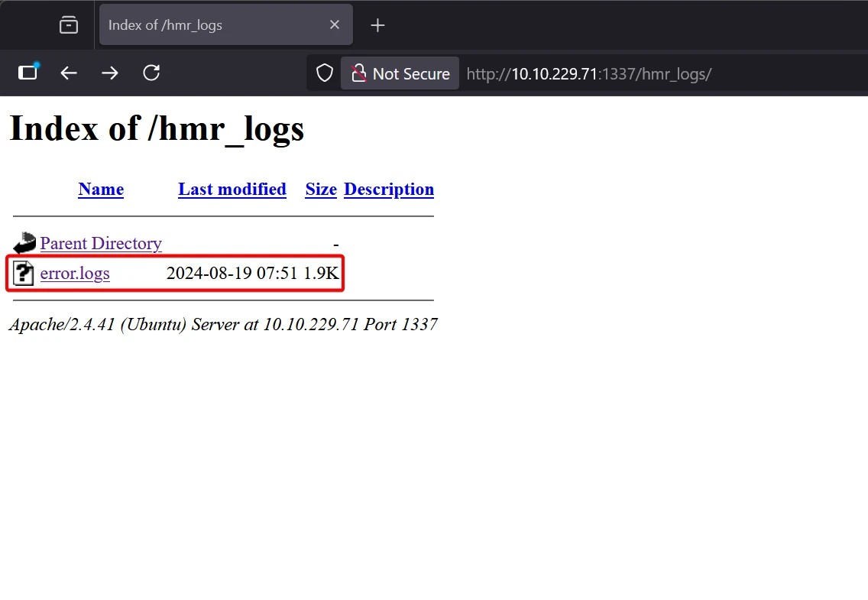
Task: Reload the current page
Action: tap(151, 73)
